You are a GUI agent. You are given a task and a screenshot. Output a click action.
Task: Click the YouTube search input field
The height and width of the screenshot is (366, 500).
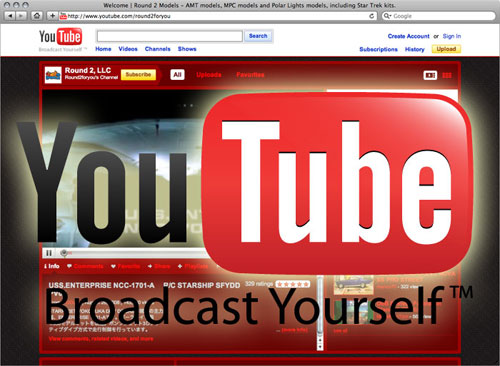click(x=170, y=36)
